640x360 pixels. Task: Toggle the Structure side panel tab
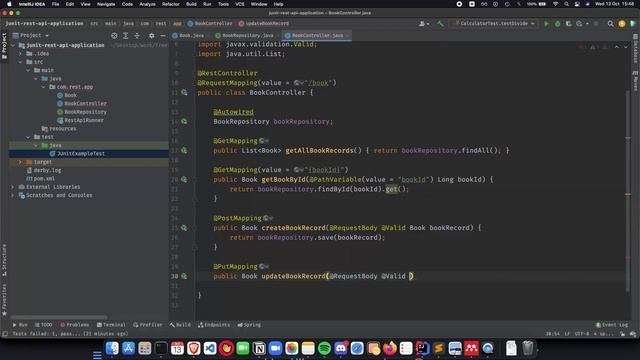pos(4,260)
